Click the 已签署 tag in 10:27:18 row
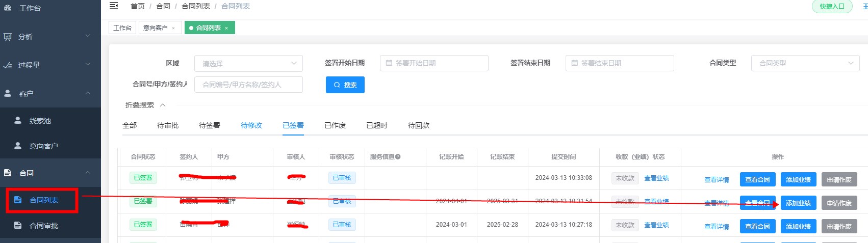 point(143,225)
